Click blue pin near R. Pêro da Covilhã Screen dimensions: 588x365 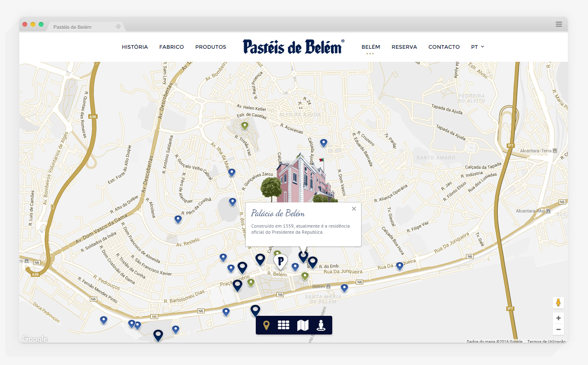[178, 219]
